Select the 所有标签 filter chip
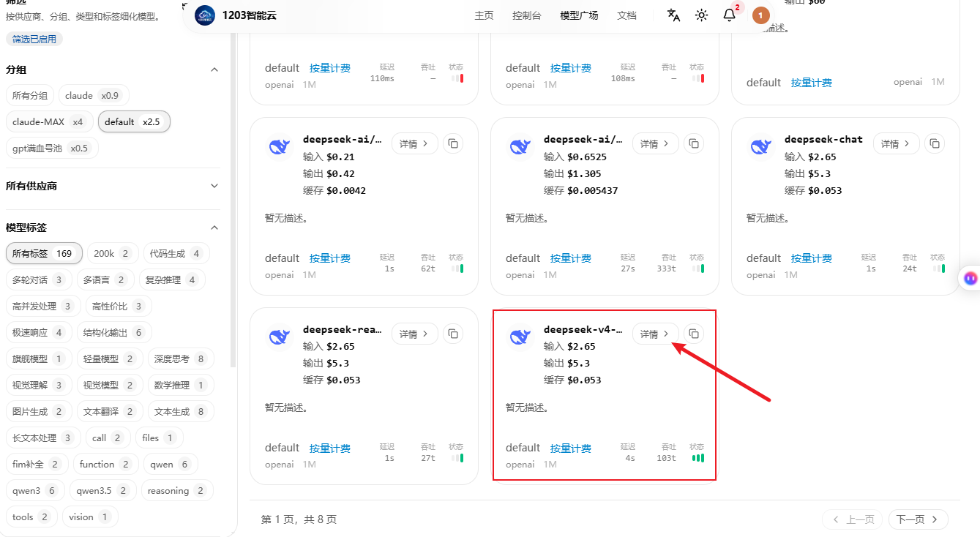Viewport: 980px width, 537px height. [x=44, y=254]
